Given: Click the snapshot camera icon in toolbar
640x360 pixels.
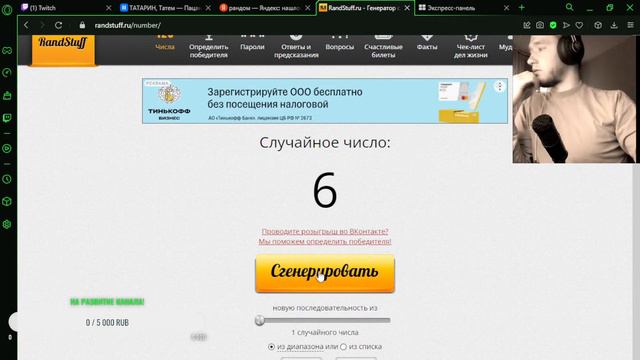Looking at the screenshot, I should tap(540, 25).
